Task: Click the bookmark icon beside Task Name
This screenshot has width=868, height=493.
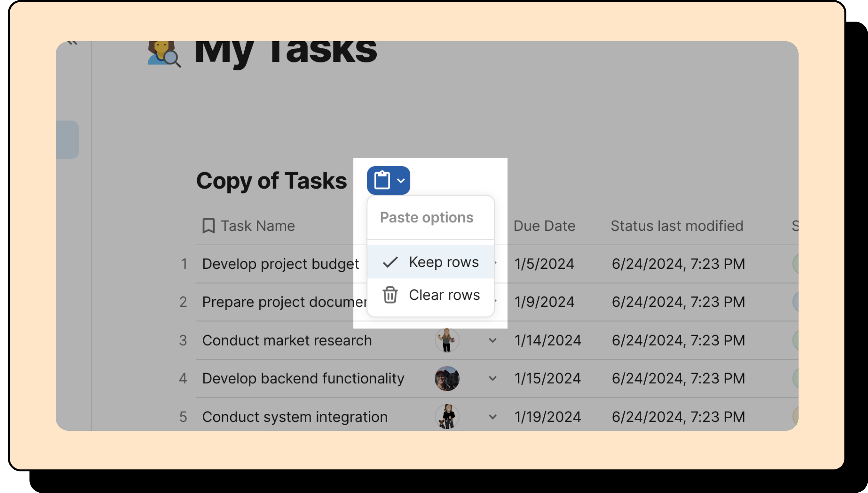Action: (x=209, y=226)
